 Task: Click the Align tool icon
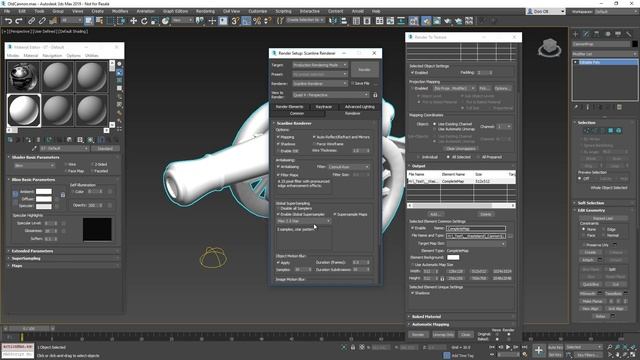[x=344, y=21]
